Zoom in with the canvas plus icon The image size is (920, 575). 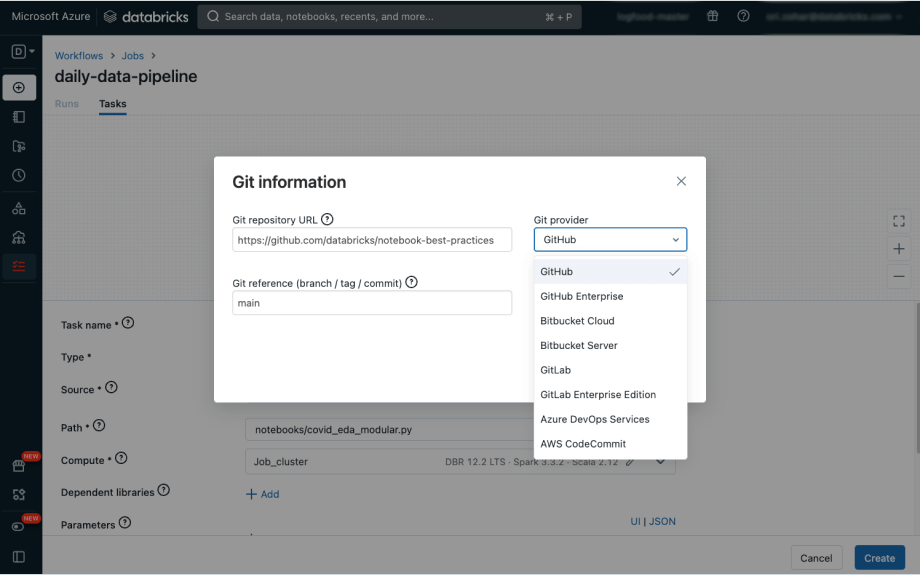coord(898,249)
